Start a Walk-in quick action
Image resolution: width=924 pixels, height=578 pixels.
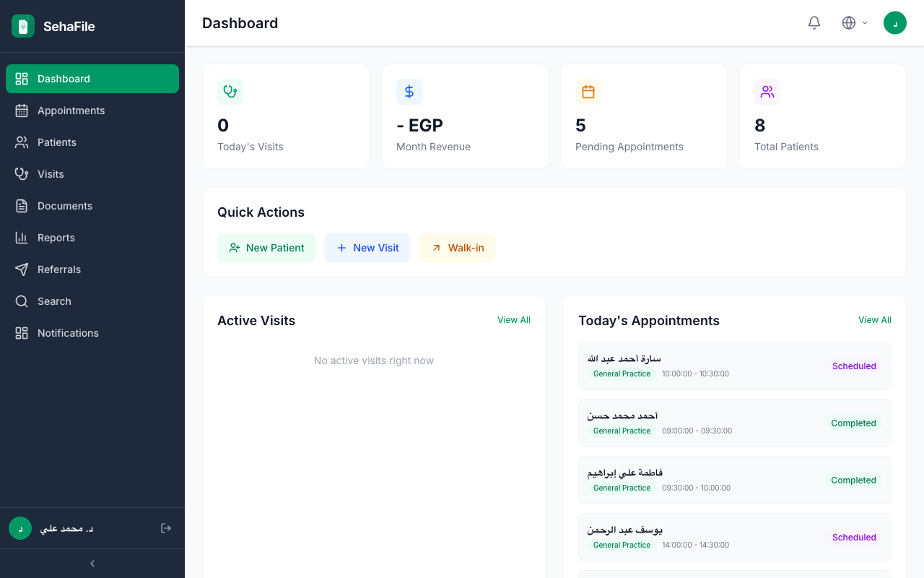pos(458,248)
